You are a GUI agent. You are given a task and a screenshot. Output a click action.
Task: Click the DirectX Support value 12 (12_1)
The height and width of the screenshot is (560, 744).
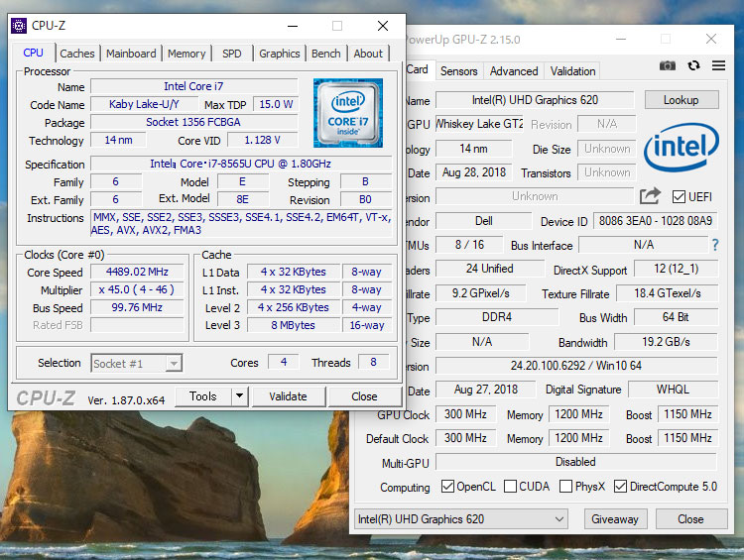click(676, 269)
